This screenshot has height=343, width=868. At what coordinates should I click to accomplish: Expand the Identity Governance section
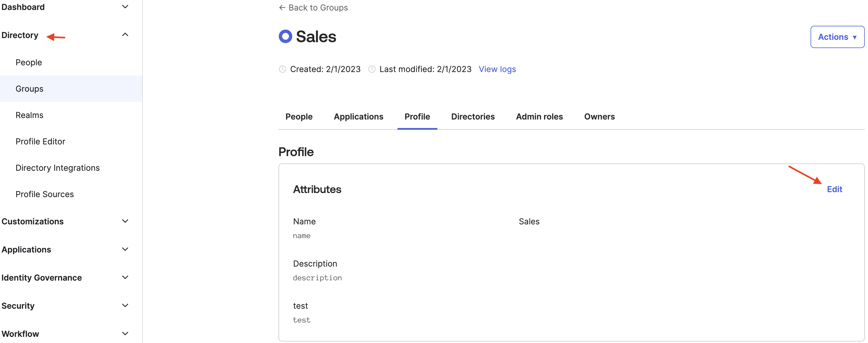coord(125,277)
